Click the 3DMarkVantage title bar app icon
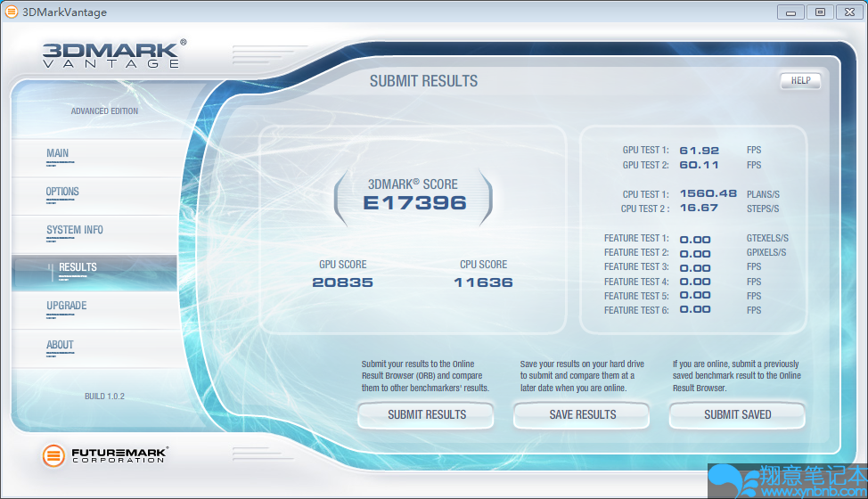This screenshot has height=499, width=868. pyautogui.click(x=12, y=12)
